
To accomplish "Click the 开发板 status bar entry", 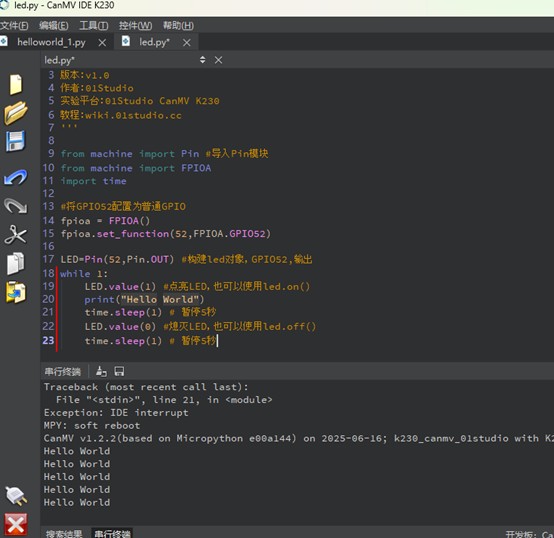I will (529, 534).
